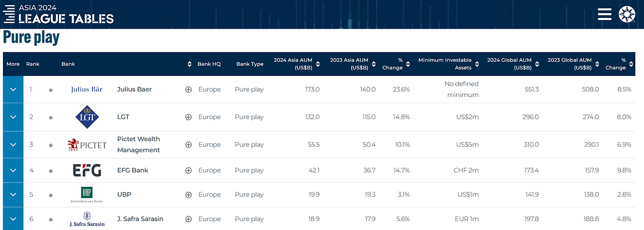The image size is (644, 230).
Task: Click the grey status dot in Julius Baer row
Action: click(x=51, y=90)
